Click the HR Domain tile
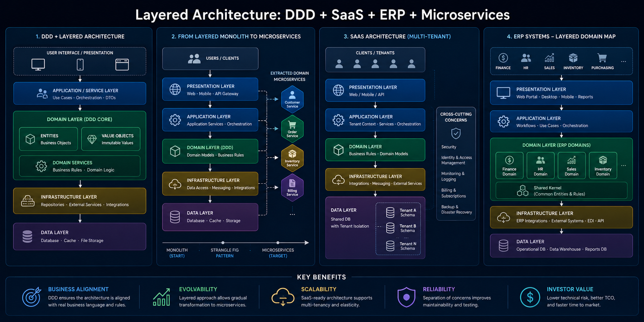Image resolution: width=644 pixels, height=322 pixels. tap(541, 166)
